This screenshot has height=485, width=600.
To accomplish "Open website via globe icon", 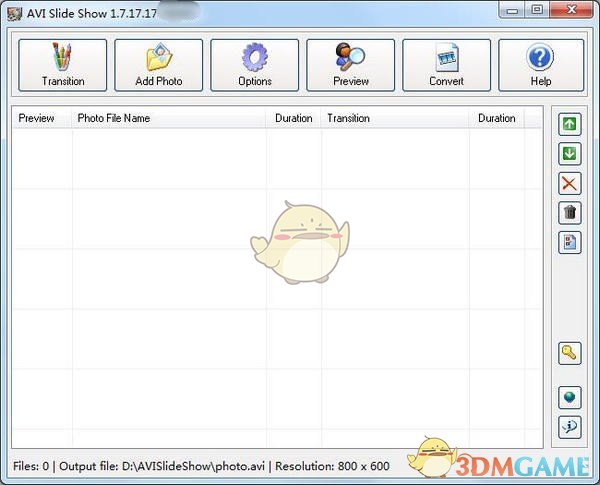I will pos(569,398).
